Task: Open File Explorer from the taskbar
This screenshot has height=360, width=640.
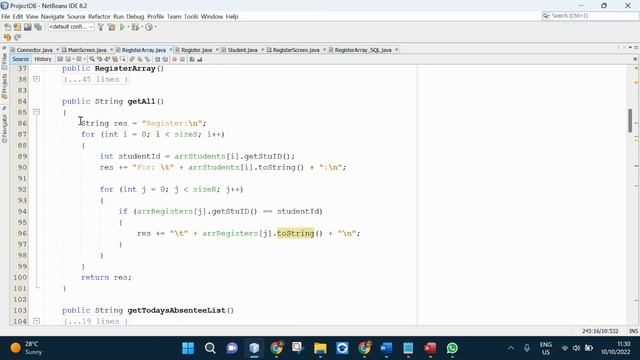Action: tap(320, 348)
